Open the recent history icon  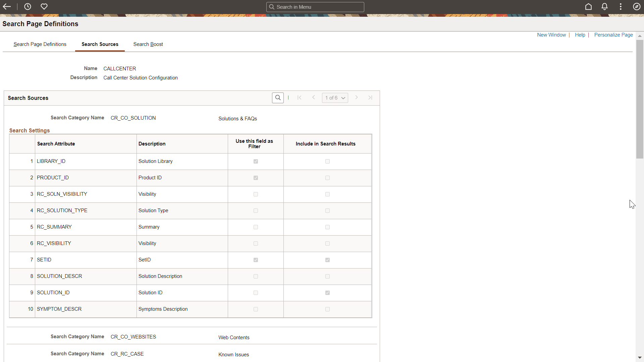click(27, 6)
